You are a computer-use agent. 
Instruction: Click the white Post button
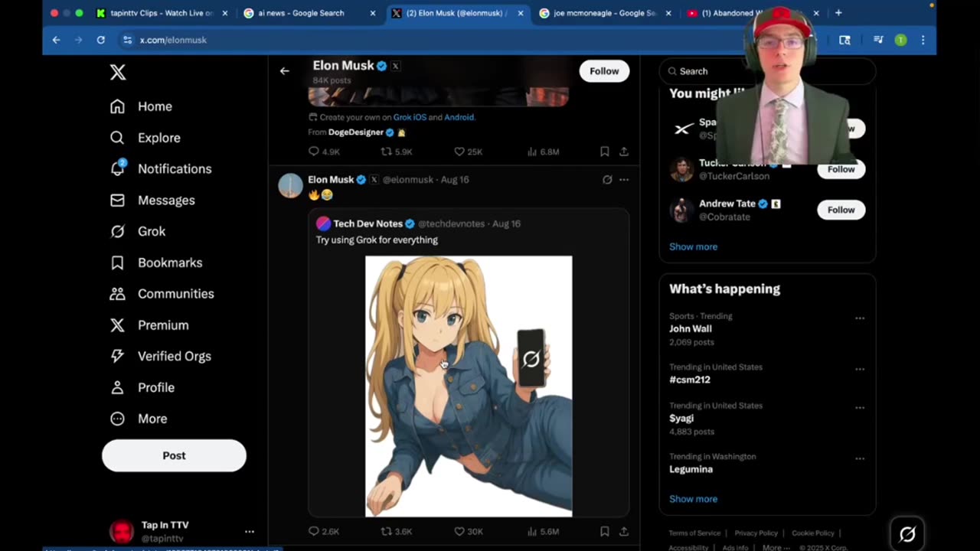pyautogui.click(x=174, y=455)
